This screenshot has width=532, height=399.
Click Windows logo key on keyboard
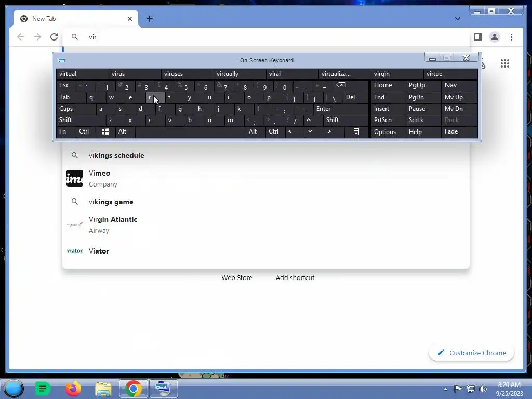click(x=105, y=131)
